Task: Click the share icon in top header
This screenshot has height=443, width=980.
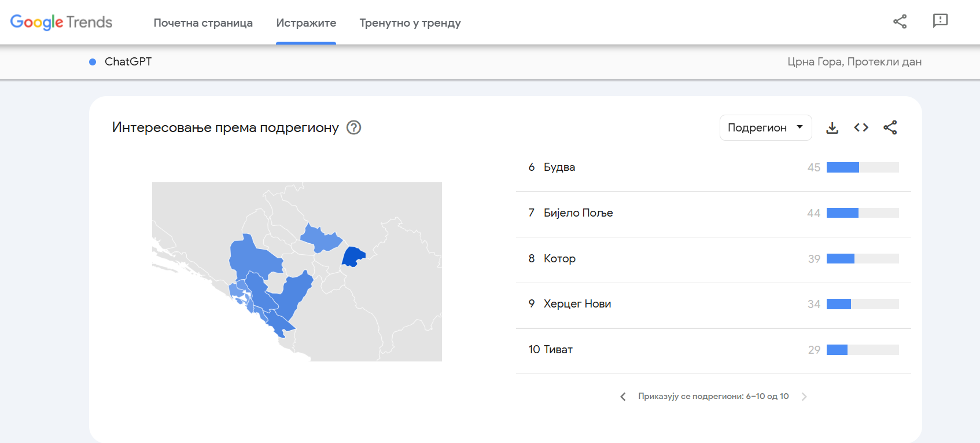Action: (x=900, y=21)
